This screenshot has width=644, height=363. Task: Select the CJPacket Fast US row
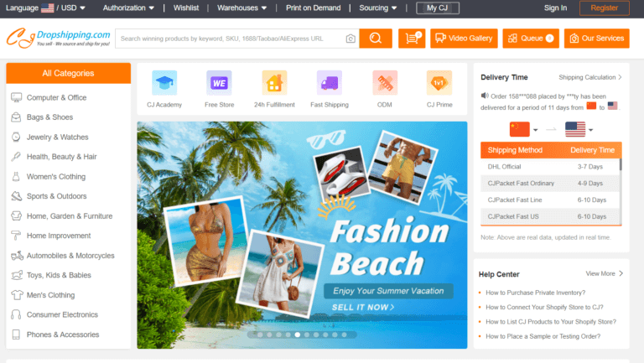pos(549,216)
